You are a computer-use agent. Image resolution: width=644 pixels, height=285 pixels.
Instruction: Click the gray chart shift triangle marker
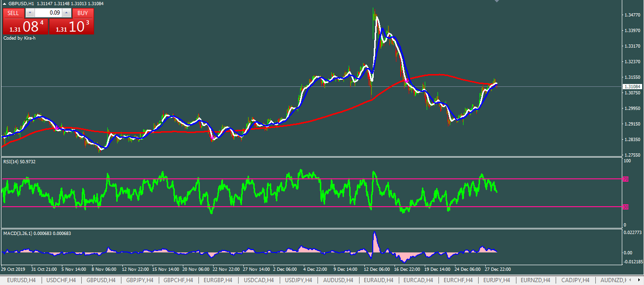tap(497, 1)
